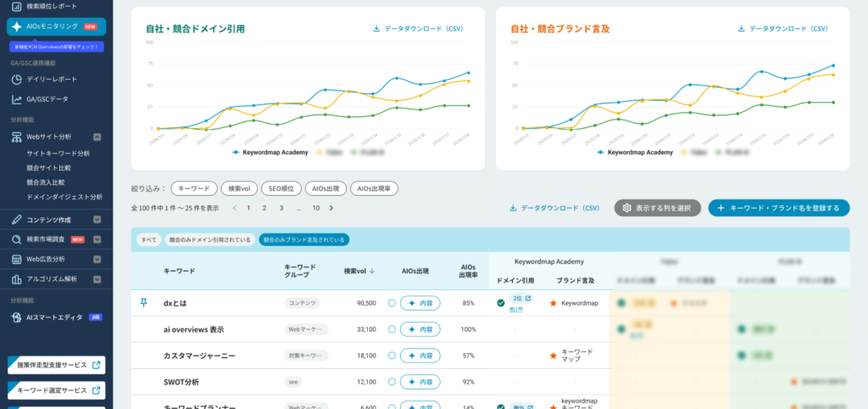Click the 表示する列を選択 button
This screenshot has width=868, height=409.
pyautogui.click(x=657, y=208)
